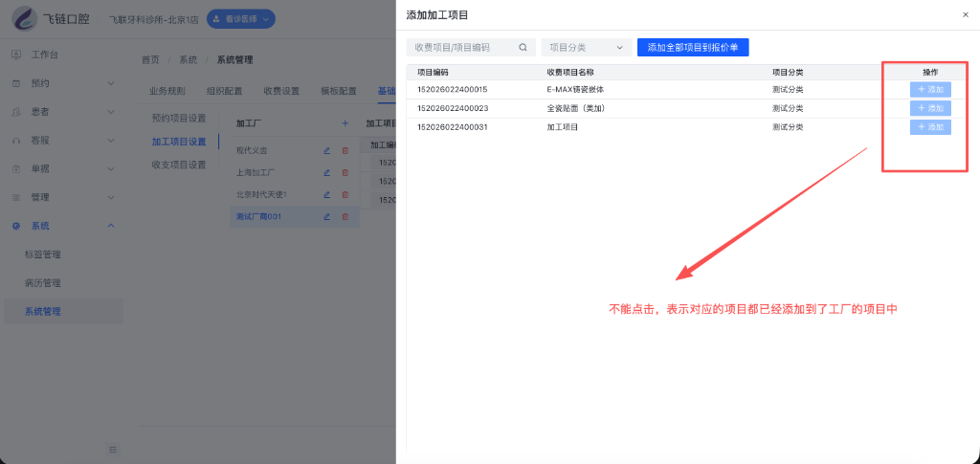This screenshot has height=464, width=980.
Task: Switch to the 模板配置 tab
Action: [339, 91]
